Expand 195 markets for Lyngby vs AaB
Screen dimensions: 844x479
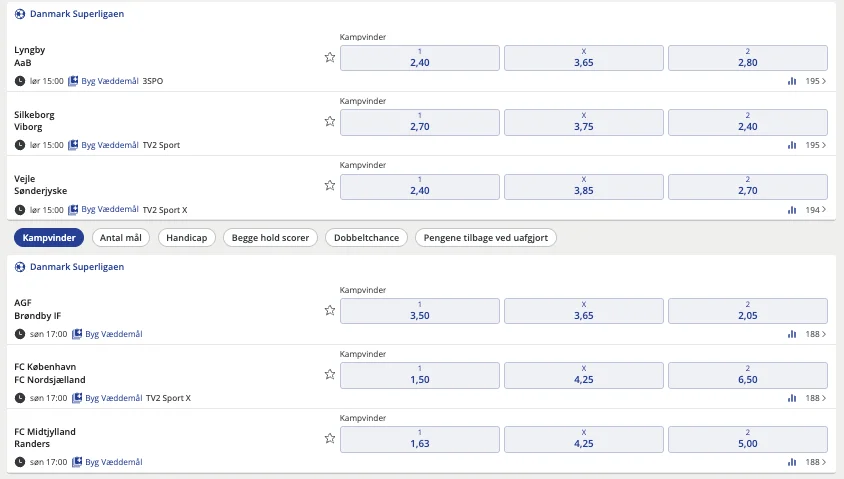(815, 81)
